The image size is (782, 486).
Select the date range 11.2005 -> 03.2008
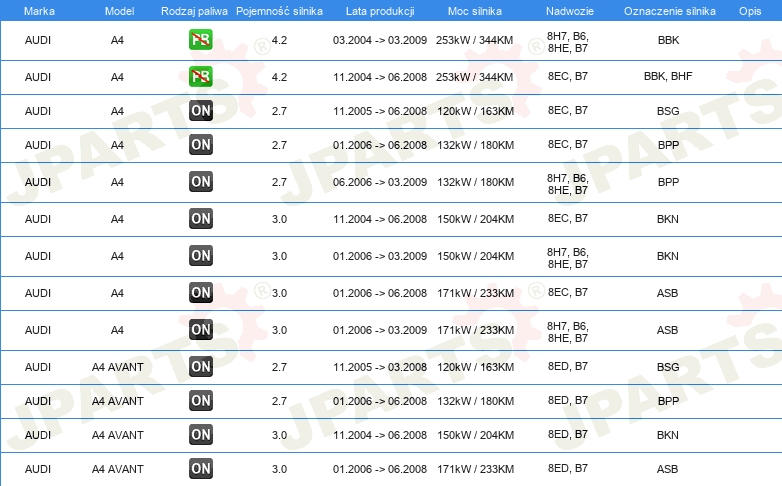click(380, 367)
